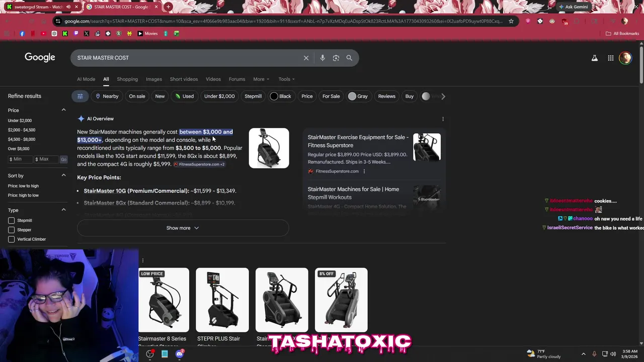Switch to Shopping tab

point(127,79)
